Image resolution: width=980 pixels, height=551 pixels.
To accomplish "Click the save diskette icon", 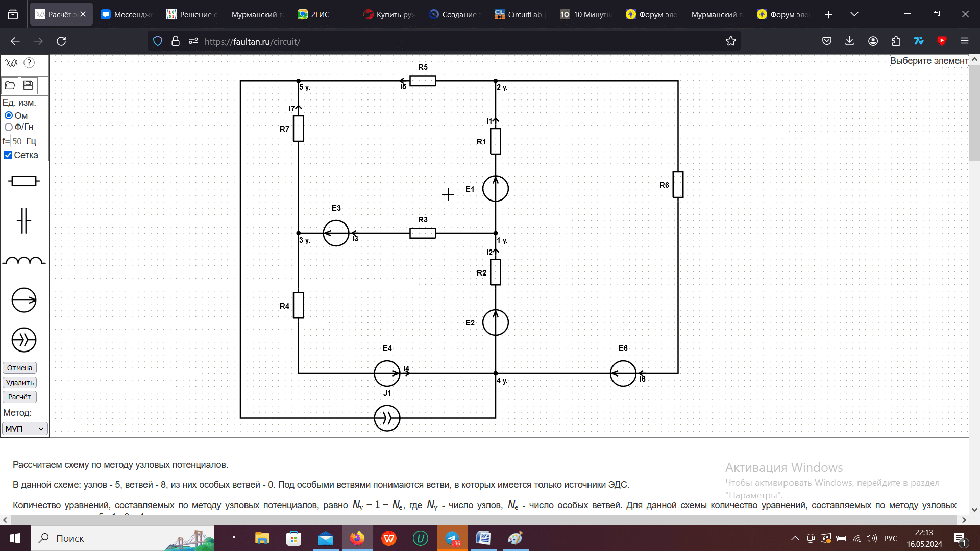I will point(28,85).
